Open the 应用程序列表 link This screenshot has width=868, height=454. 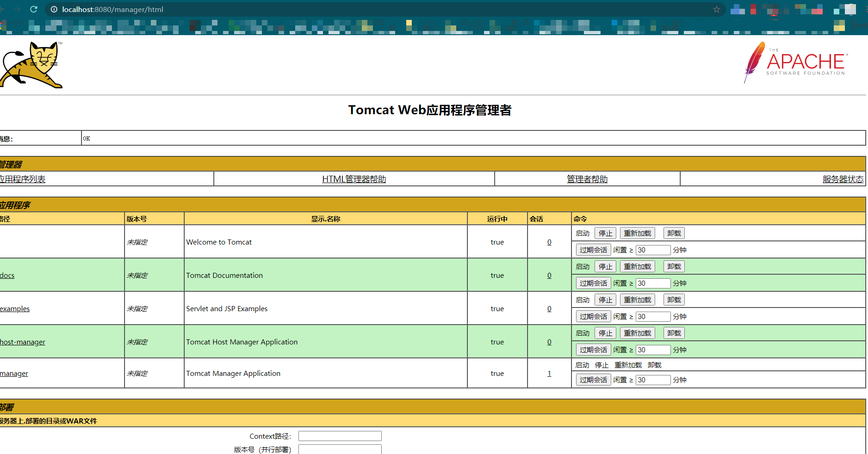click(23, 179)
